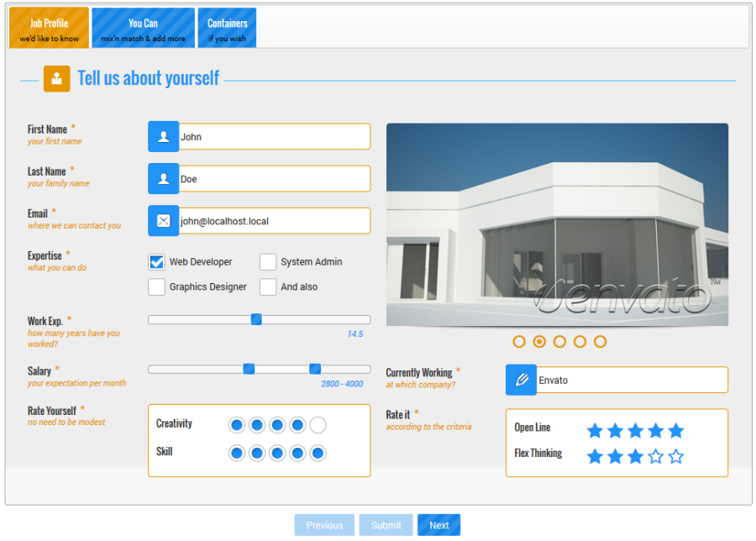This screenshot has height=541, width=756.
Task: Click the pen icon beside Currently Working
Action: (x=521, y=380)
